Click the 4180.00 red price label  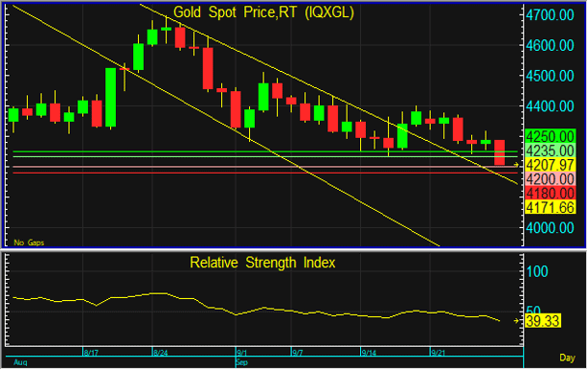click(x=551, y=194)
